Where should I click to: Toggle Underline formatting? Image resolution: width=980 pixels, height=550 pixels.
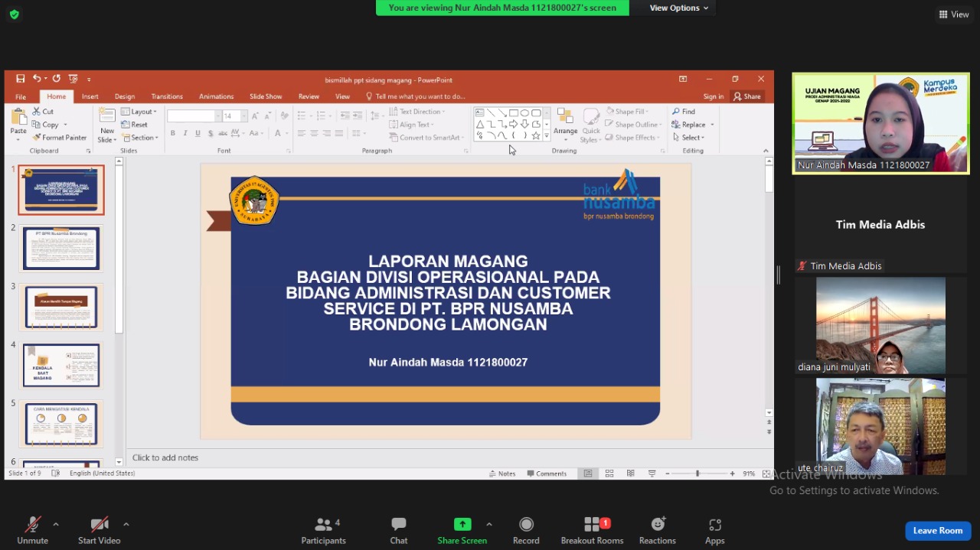(198, 133)
